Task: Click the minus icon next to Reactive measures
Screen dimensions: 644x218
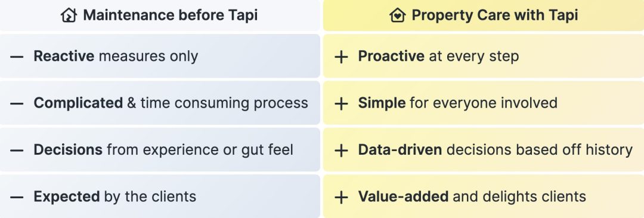Action: coord(17,56)
